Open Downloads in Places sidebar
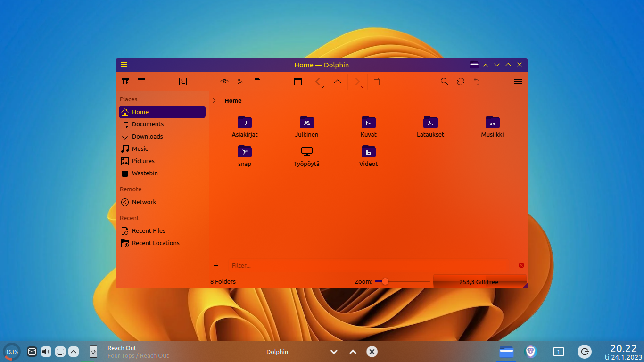The image size is (644, 362). click(x=162, y=136)
